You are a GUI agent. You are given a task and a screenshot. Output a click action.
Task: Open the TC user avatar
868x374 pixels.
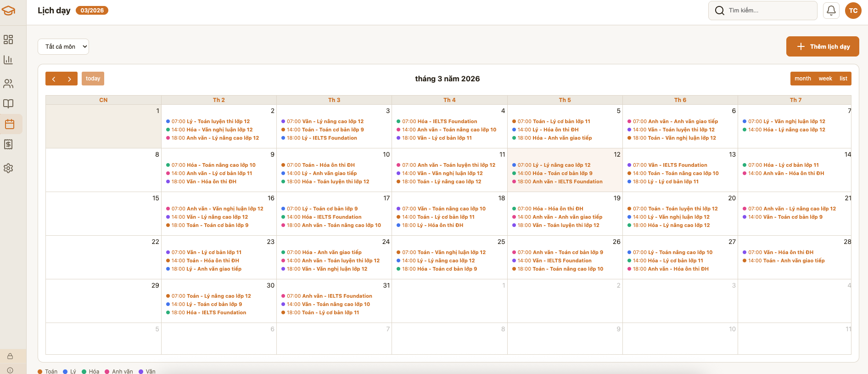[x=853, y=11]
